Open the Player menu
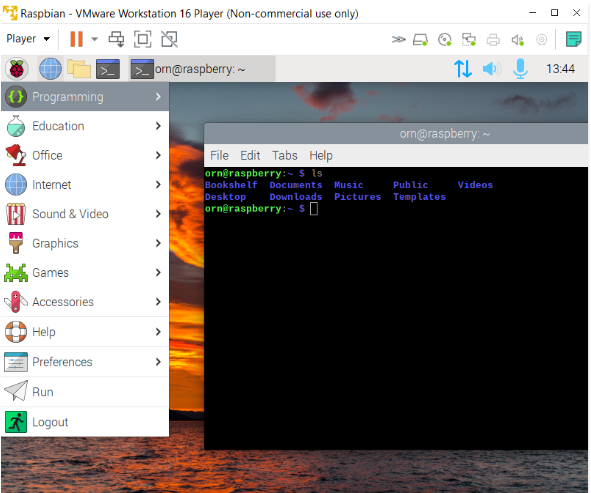The height and width of the screenshot is (493, 591). pyautogui.click(x=28, y=39)
